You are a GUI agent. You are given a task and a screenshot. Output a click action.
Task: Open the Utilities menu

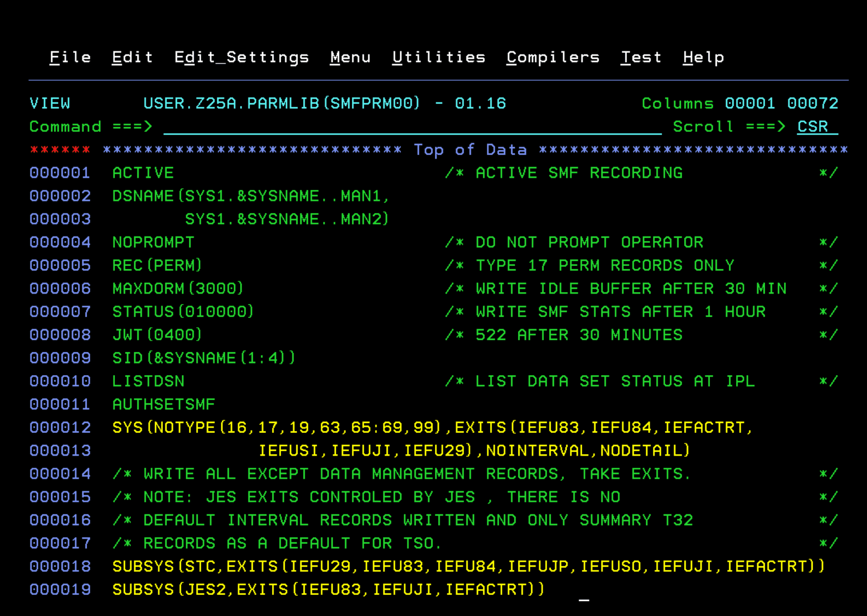(x=439, y=57)
